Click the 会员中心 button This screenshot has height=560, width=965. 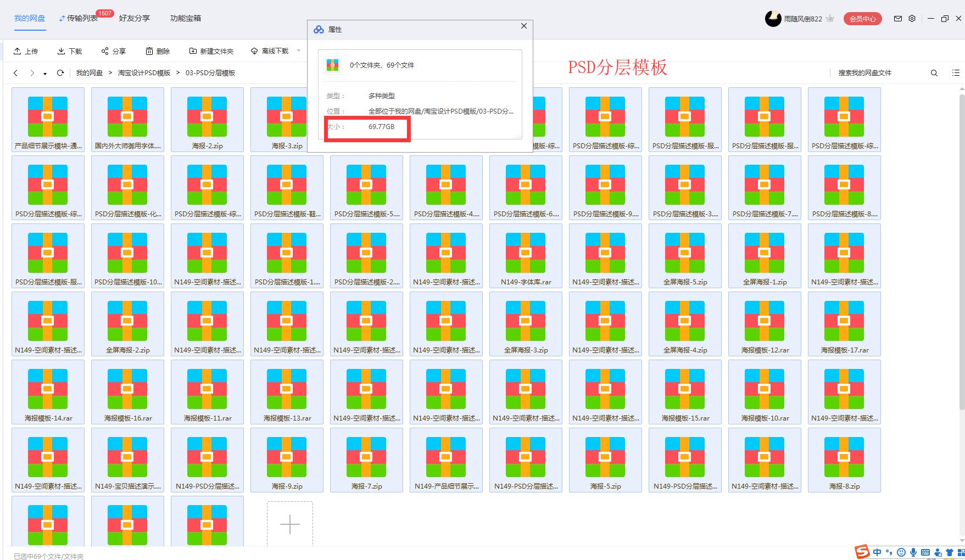tap(862, 18)
